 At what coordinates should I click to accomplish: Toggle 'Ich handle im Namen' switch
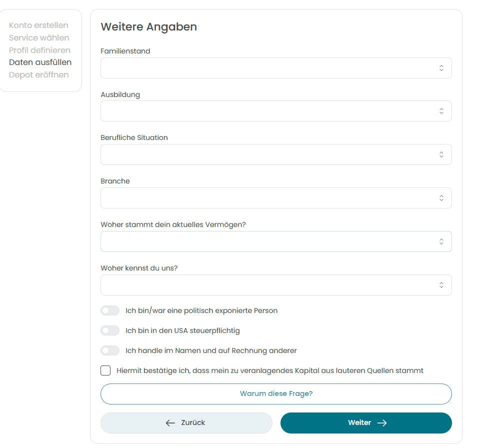pos(110,350)
